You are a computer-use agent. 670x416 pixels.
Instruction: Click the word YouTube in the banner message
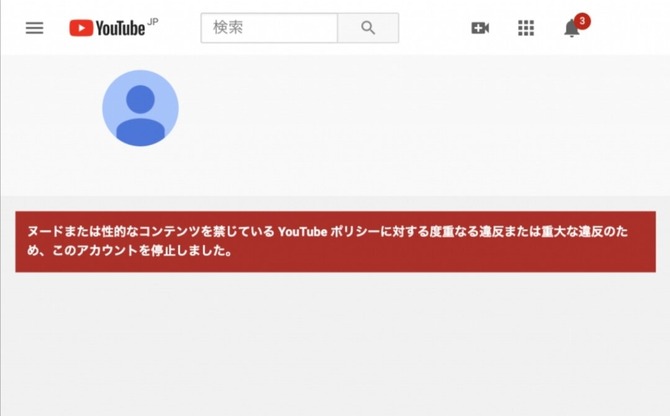pos(303,231)
